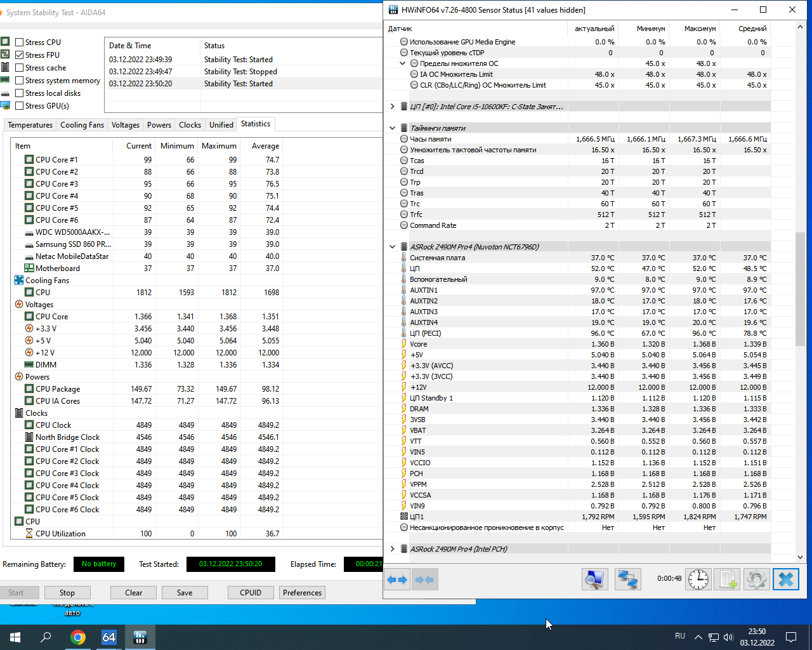The height and width of the screenshot is (650, 812).
Task: Open the CPUID panel
Action: tap(251, 593)
